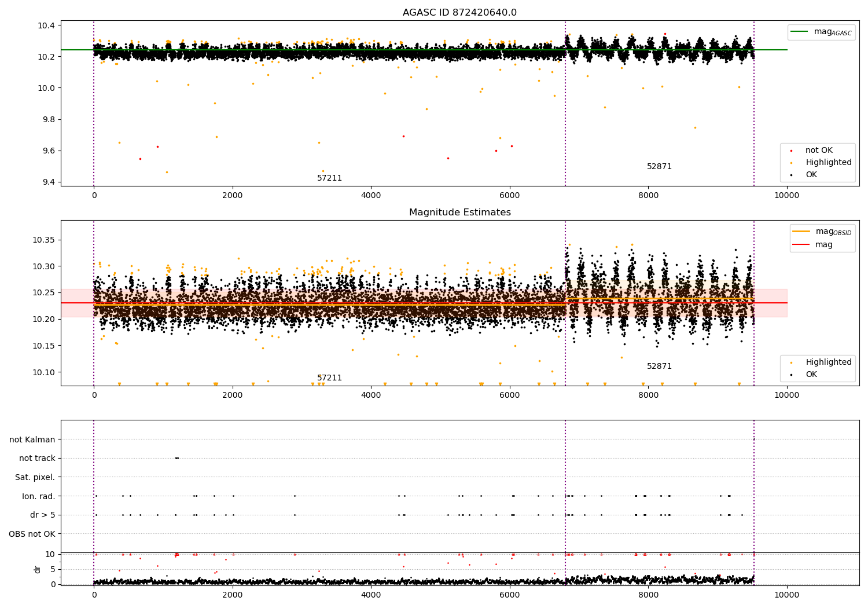The image size is (868, 608).
Task: Click the '10.4' y-axis tick in top plot
Action: pos(46,25)
